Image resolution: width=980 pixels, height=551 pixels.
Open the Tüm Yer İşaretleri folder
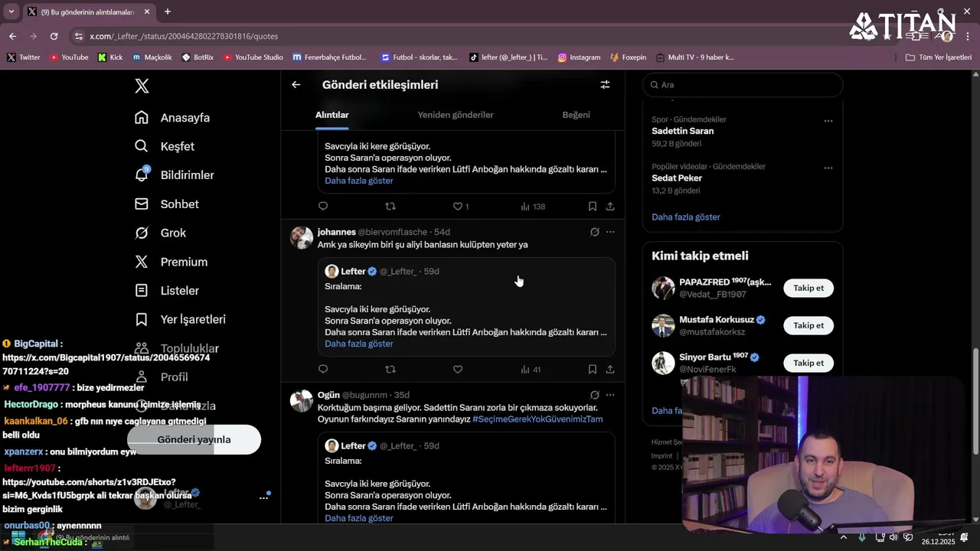point(939,57)
